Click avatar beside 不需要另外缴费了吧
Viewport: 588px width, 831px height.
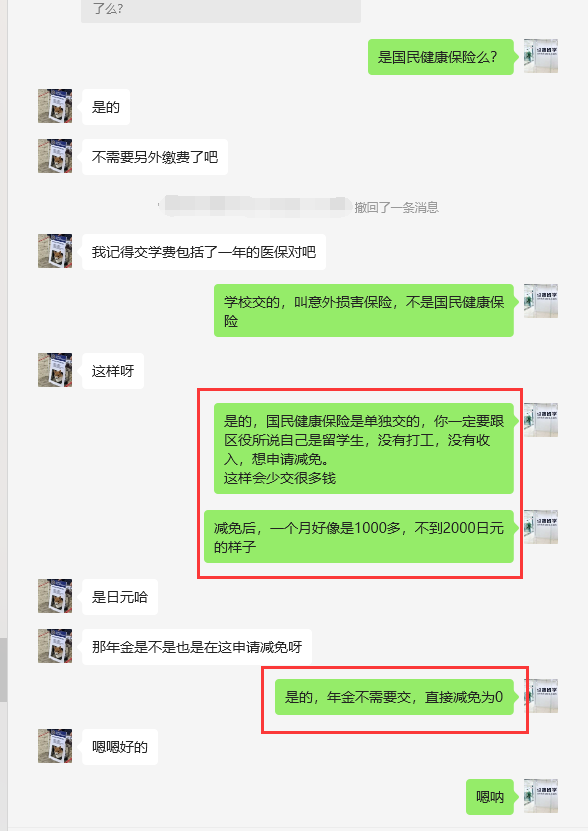tap(55, 156)
